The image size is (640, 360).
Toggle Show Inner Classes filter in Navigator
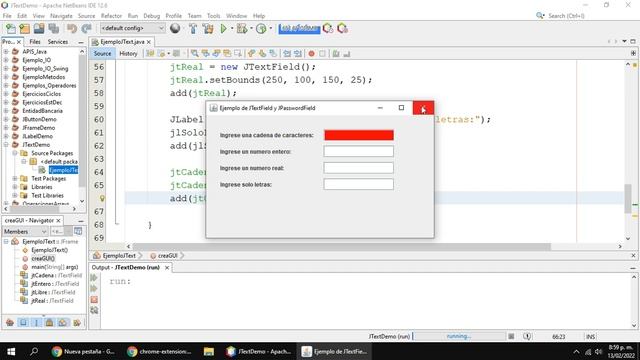pyautogui.click(x=62, y=323)
